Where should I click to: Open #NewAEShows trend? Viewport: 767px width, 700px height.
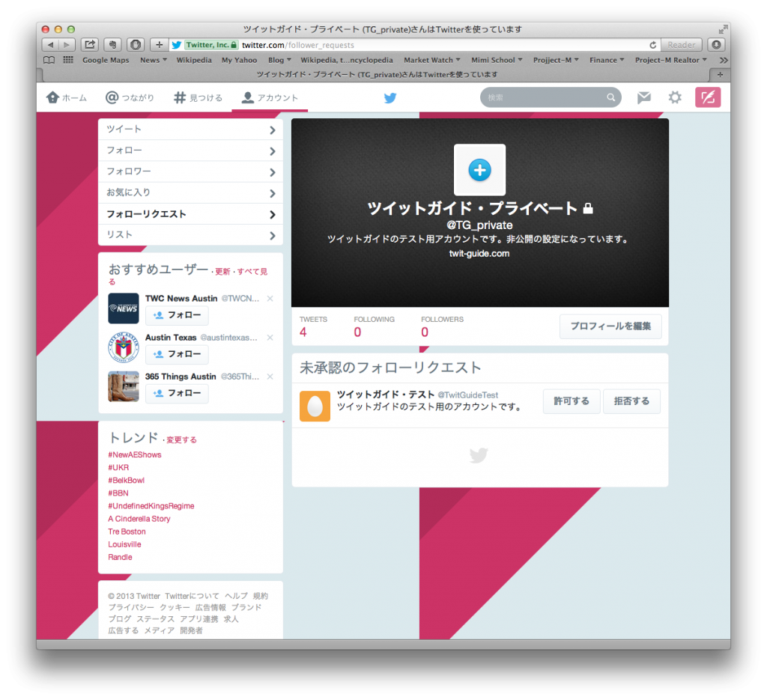tap(135, 454)
